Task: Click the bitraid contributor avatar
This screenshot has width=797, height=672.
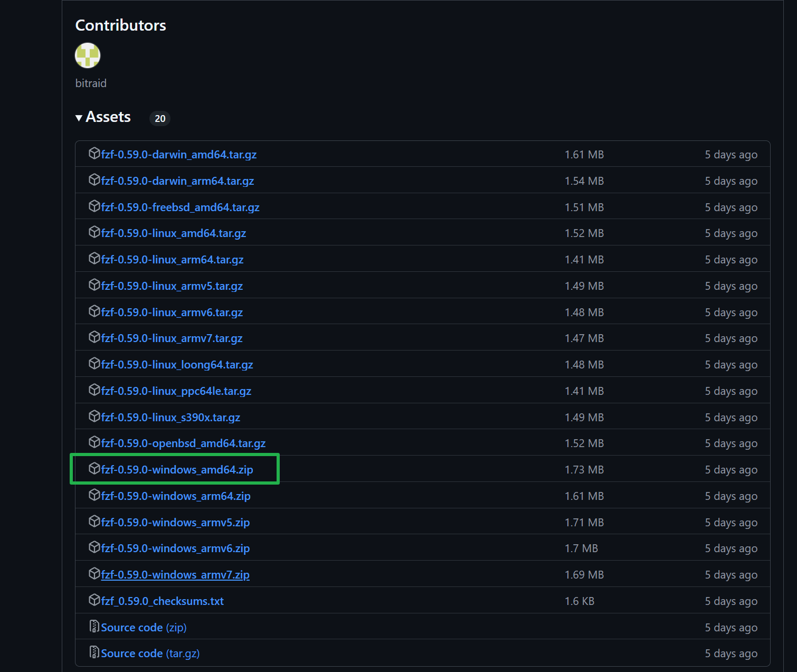Action: 88,55
